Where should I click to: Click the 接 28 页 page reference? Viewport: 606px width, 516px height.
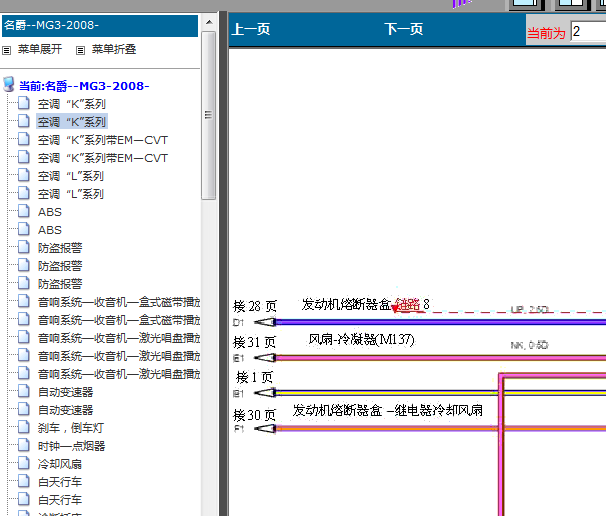(x=255, y=307)
